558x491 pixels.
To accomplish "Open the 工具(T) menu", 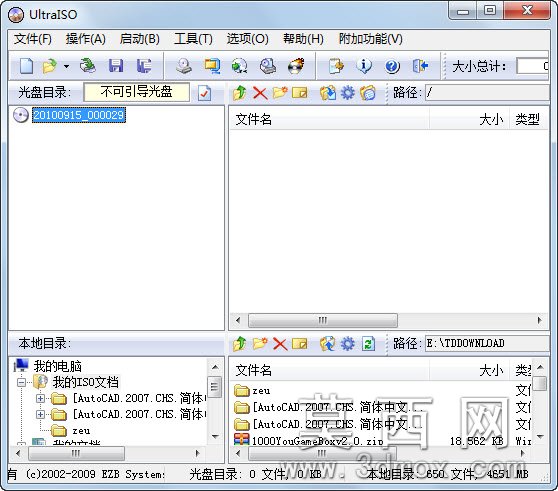I will pos(193,39).
